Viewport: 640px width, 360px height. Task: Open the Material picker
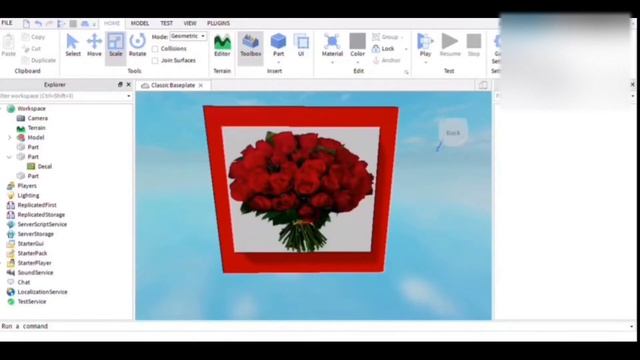point(332,45)
